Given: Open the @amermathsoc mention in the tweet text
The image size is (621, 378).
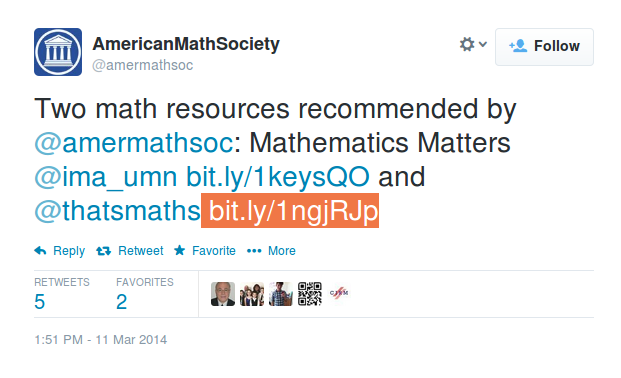Looking at the screenshot, I should 133,143.
